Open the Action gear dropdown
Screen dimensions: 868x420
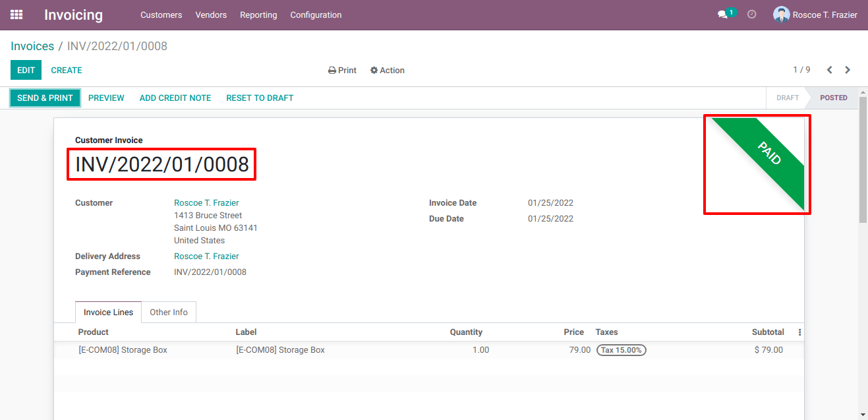[x=388, y=71]
